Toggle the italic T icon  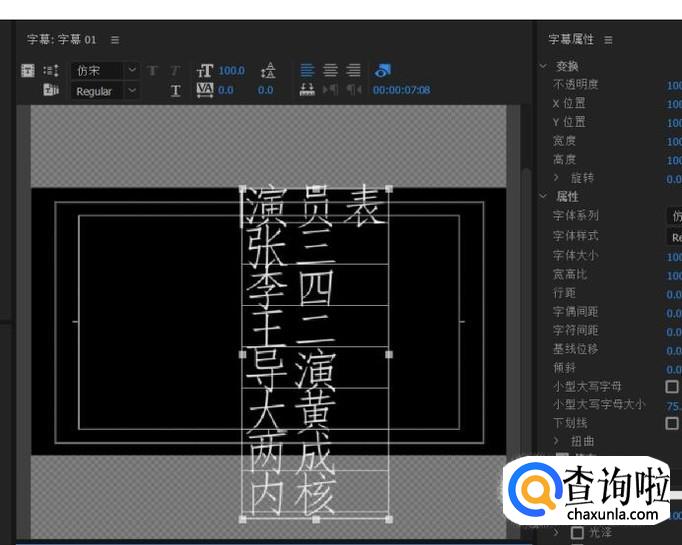[175, 70]
